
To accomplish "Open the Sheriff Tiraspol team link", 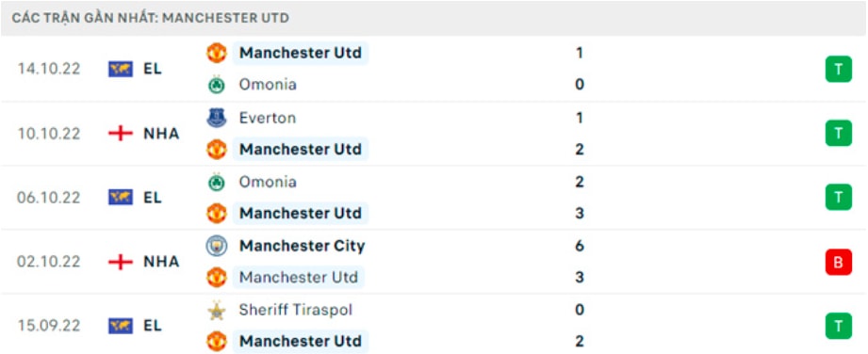I will click(x=296, y=311).
